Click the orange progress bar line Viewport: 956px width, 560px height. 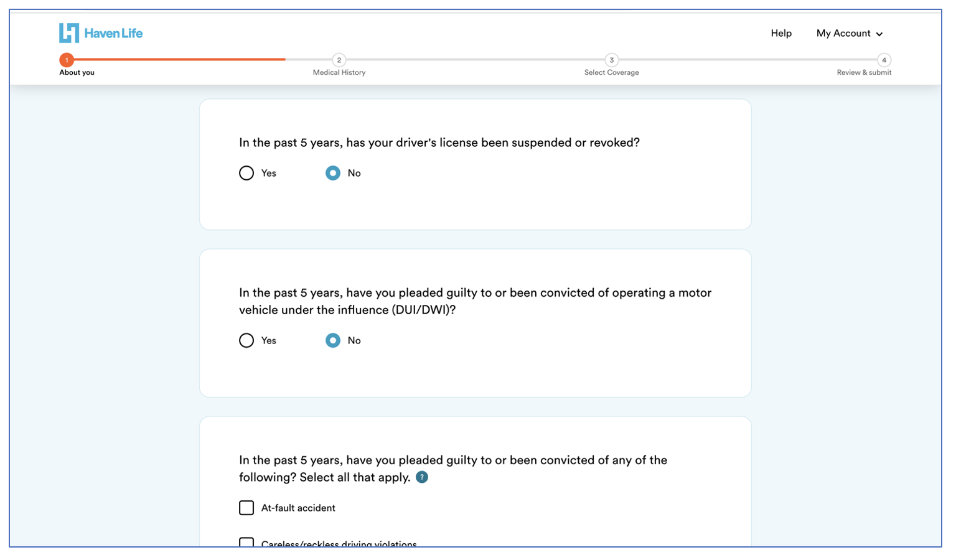pyautogui.click(x=179, y=59)
